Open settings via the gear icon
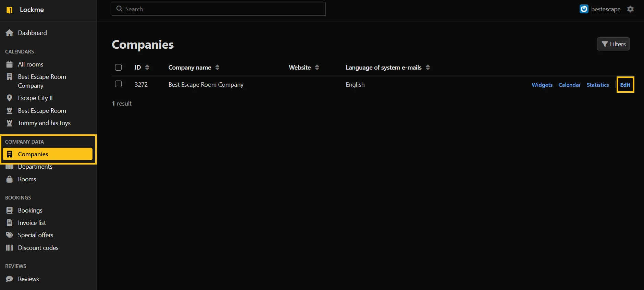644x290 pixels. (630, 9)
